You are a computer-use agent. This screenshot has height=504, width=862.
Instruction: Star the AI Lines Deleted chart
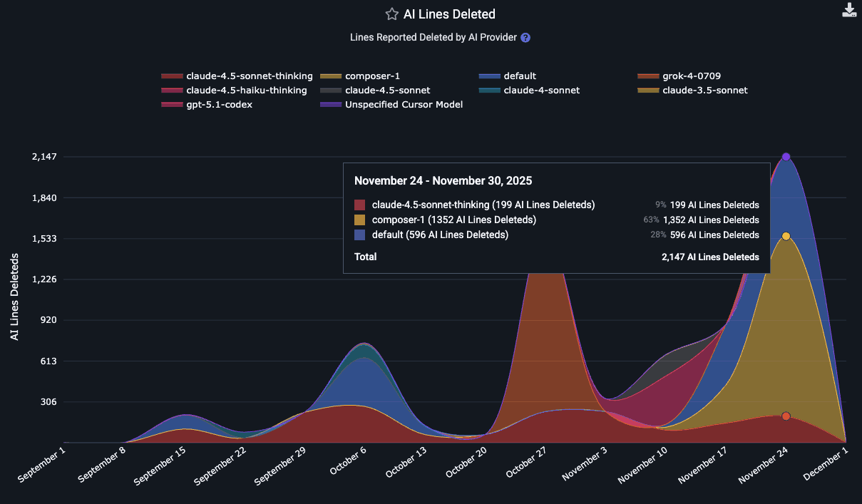[391, 14]
